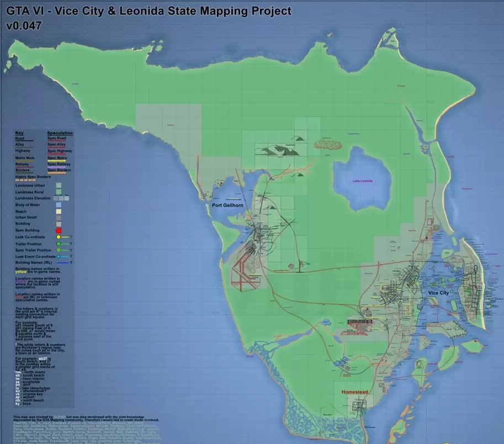Click the yellow Leak Co-ordinate marker icon
The height and width of the screenshot is (444, 504).
tap(59, 237)
